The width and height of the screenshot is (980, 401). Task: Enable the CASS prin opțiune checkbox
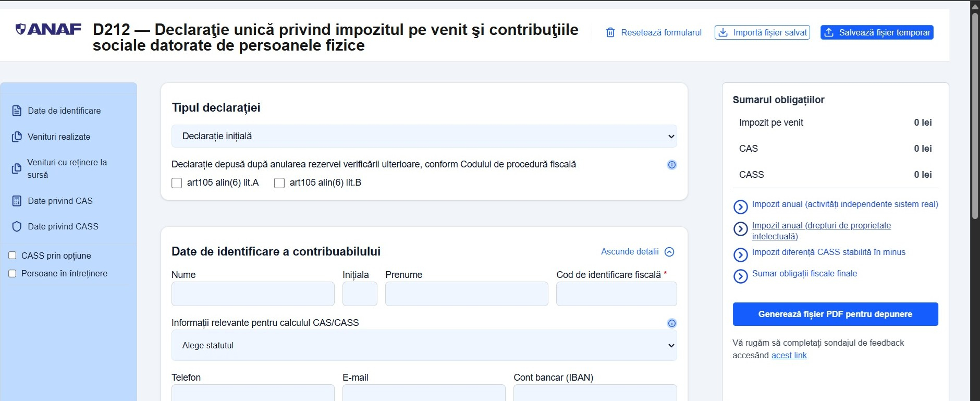coord(13,256)
